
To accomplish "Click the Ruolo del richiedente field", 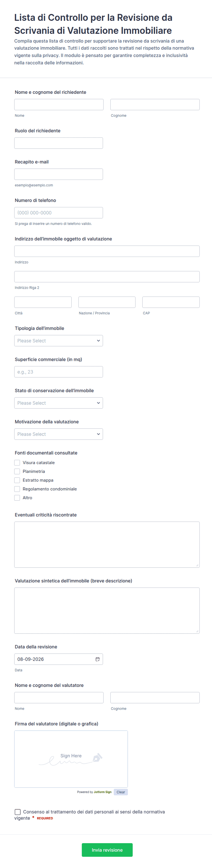I will click(x=59, y=143).
